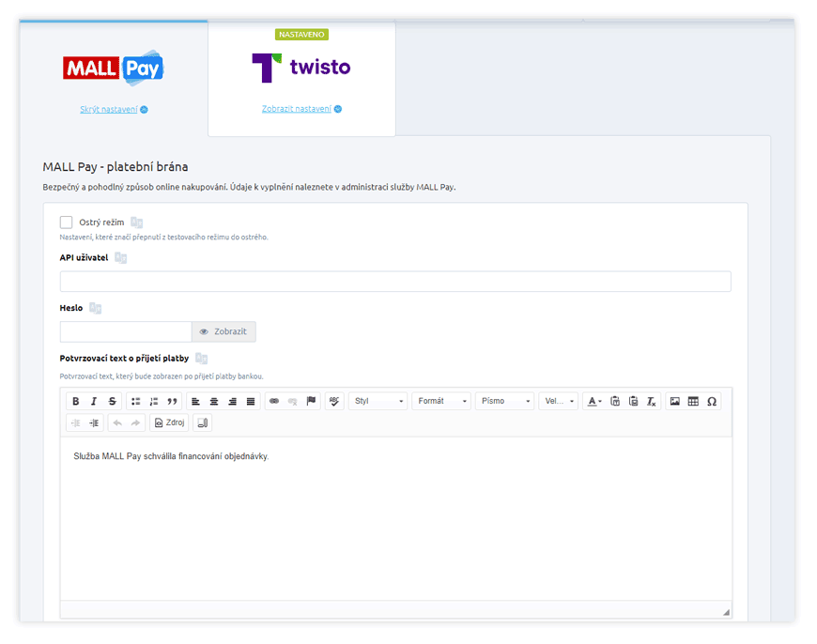
Task: Toggle bold formatting in the editor
Action: click(75, 401)
